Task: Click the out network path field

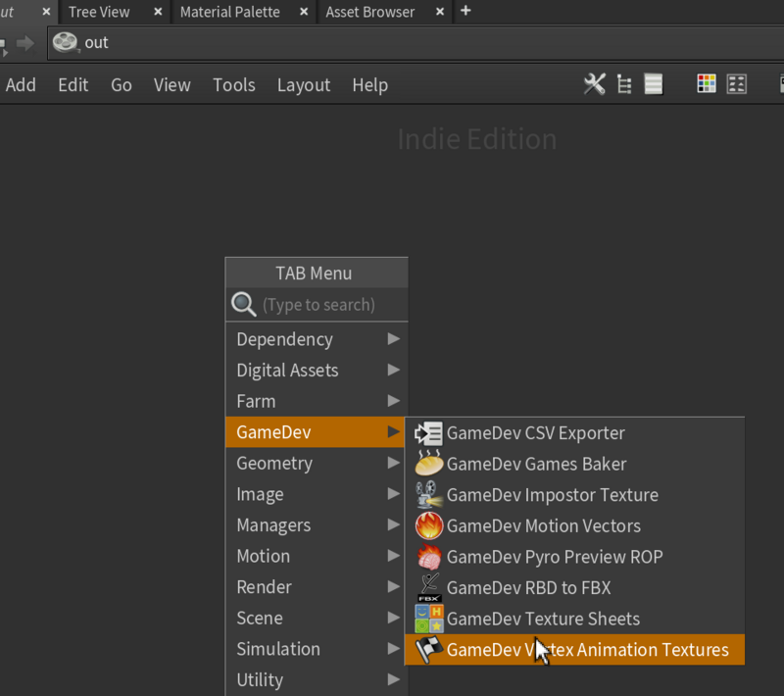Action: coord(416,43)
